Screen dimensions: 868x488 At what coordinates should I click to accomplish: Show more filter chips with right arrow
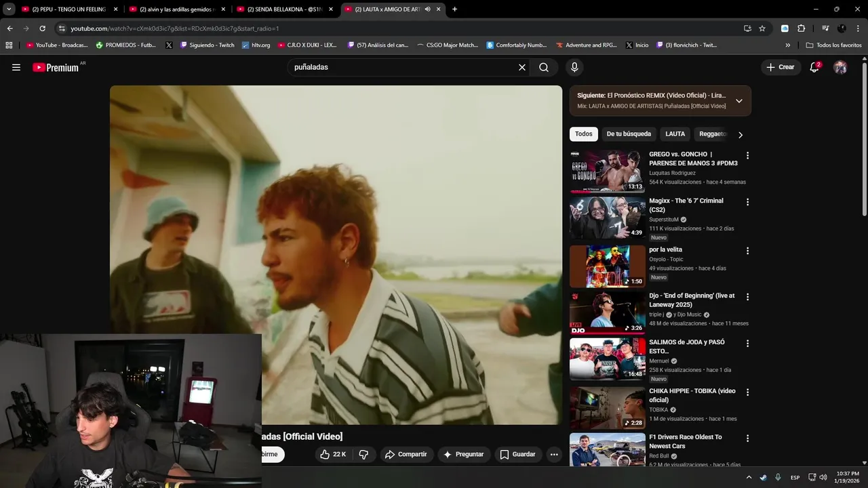(x=741, y=134)
